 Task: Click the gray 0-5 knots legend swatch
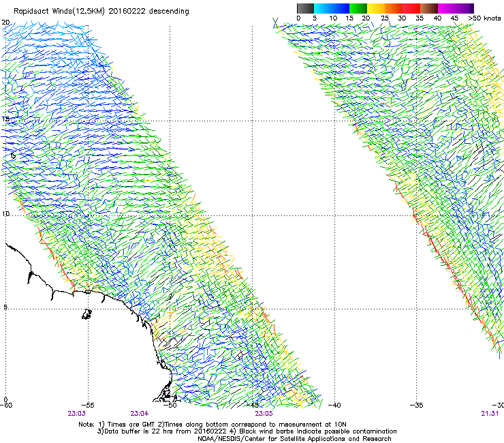(305, 8)
